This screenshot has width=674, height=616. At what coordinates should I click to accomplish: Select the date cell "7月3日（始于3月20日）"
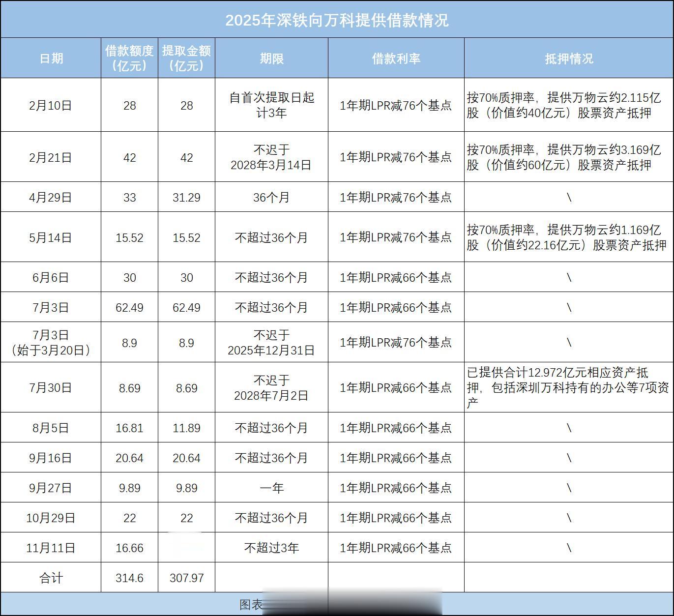pos(51,343)
